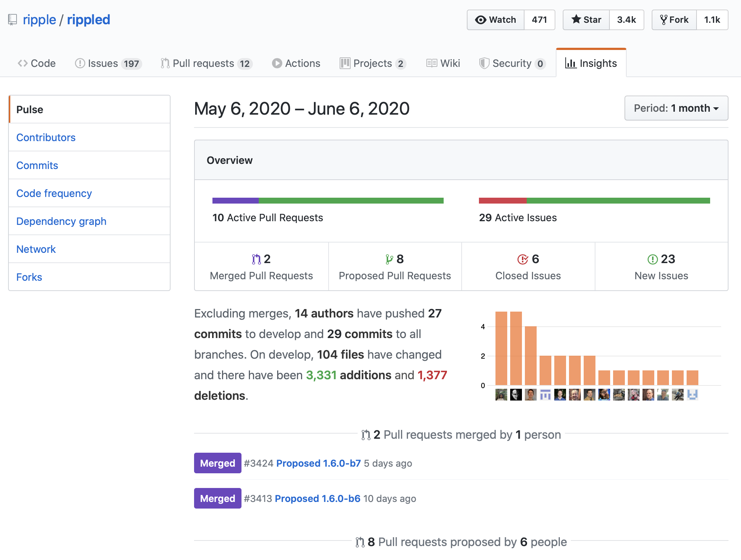Open the Security tab
Screen dimensions: 741x560
(x=512, y=63)
